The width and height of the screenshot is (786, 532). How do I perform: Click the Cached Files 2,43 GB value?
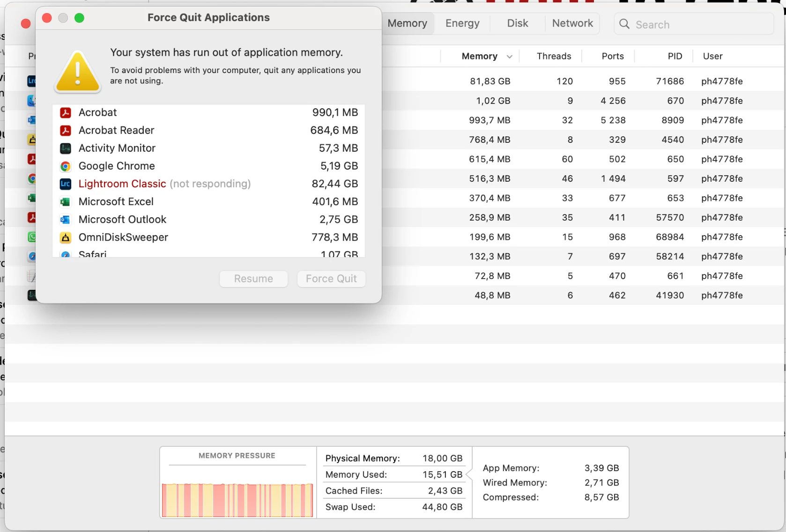(445, 490)
